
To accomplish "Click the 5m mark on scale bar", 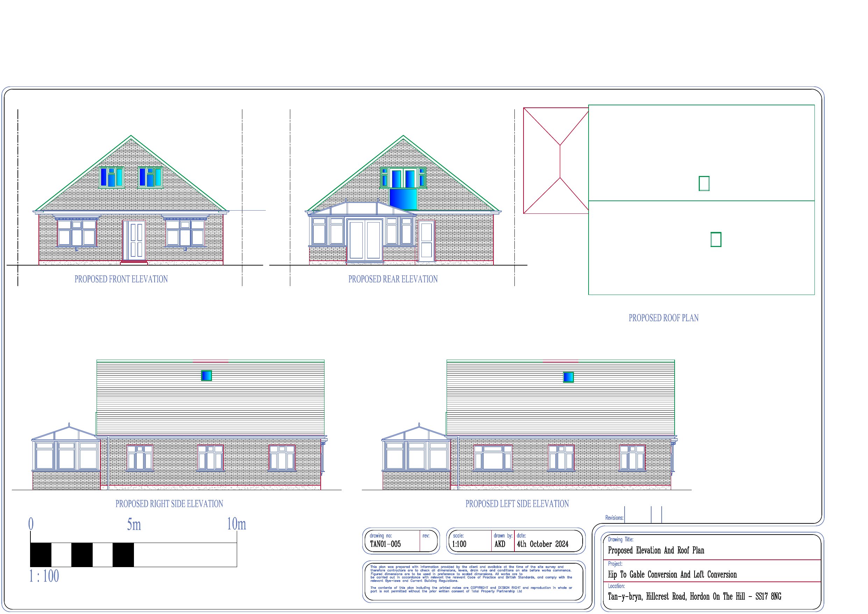I will [134, 525].
